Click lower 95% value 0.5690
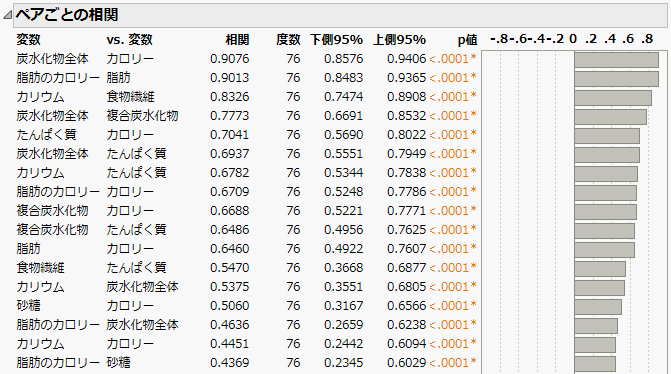 coord(343,134)
